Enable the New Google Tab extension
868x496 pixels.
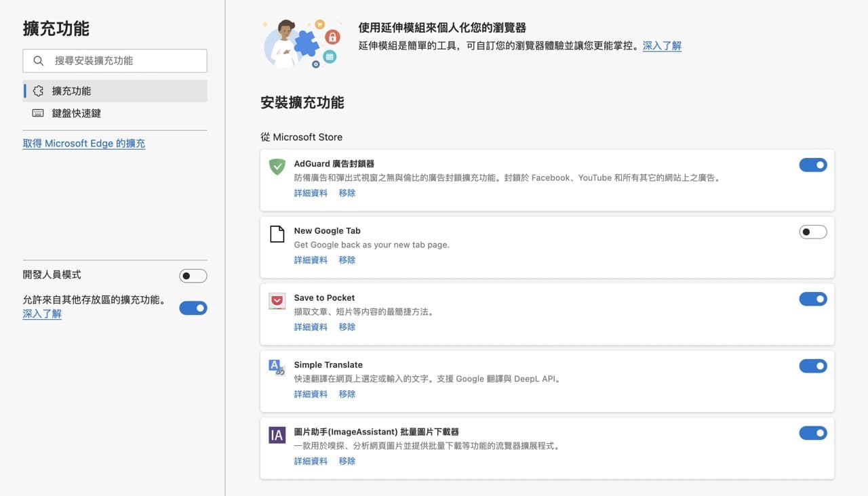coord(813,232)
